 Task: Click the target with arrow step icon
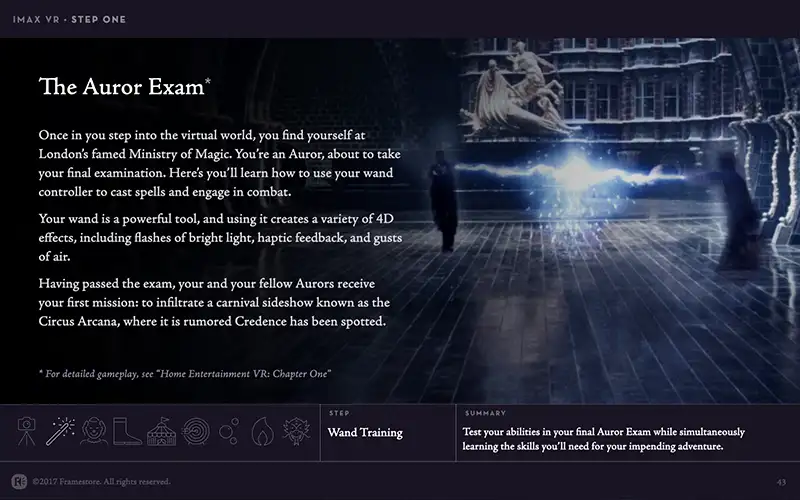tap(195, 432)
